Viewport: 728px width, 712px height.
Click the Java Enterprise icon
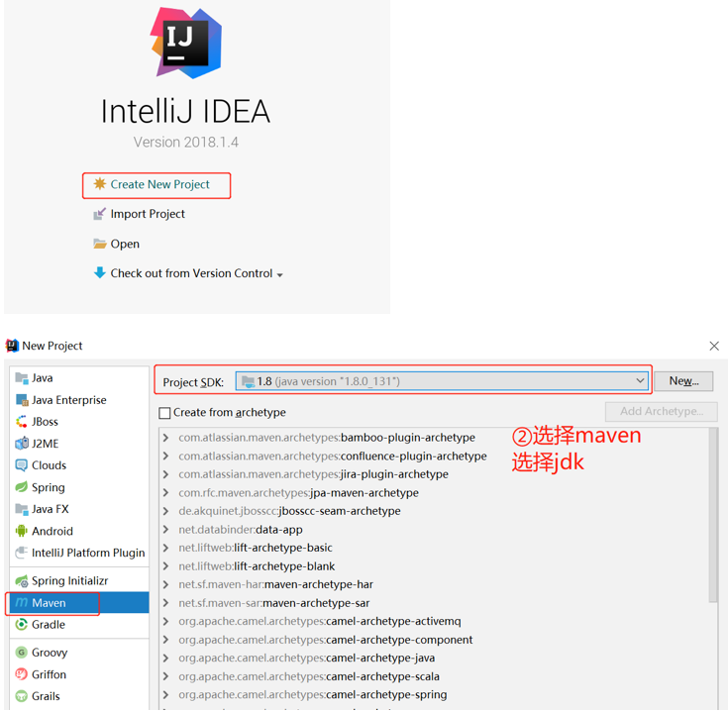tap(22, 400)
